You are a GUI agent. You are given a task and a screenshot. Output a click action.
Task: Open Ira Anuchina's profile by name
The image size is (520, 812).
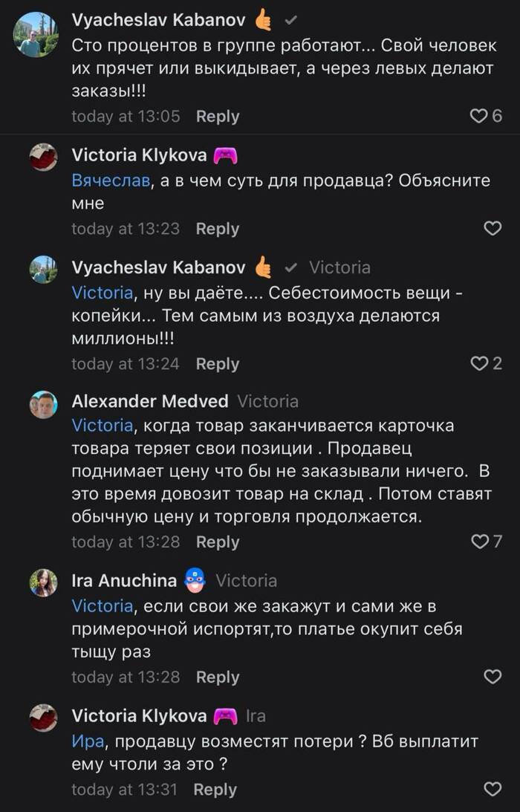tap(124, 580)
